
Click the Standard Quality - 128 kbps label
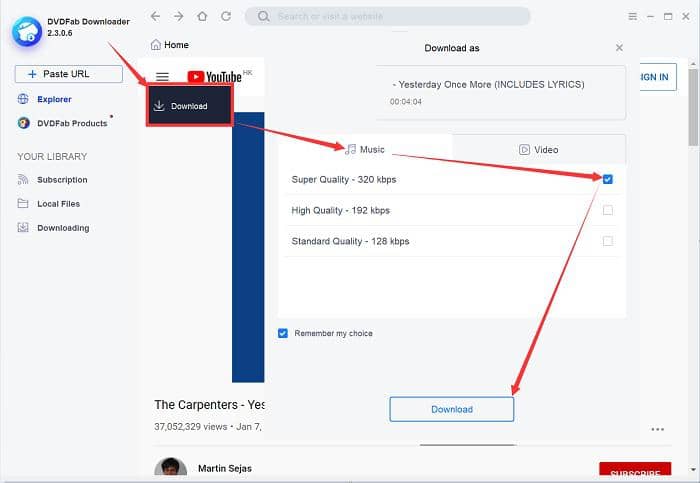[x=350, y=241]
